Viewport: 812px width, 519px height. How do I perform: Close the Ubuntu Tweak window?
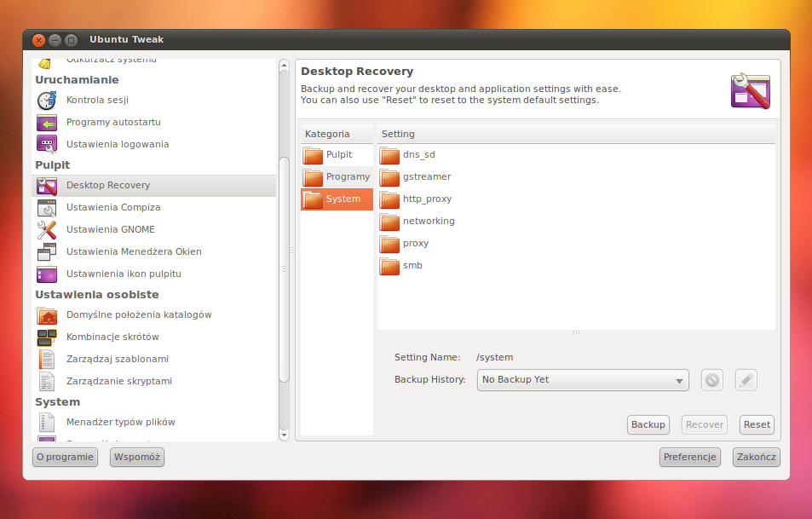click(39, 40)
